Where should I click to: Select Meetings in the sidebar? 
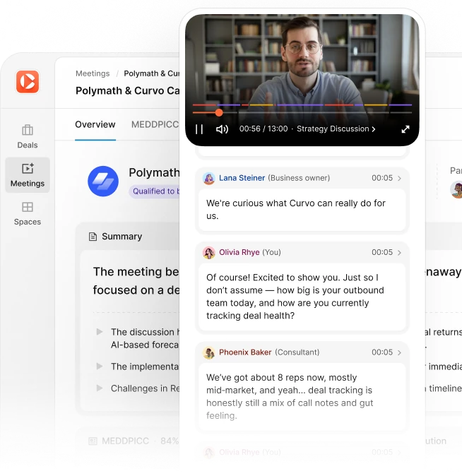28,175
